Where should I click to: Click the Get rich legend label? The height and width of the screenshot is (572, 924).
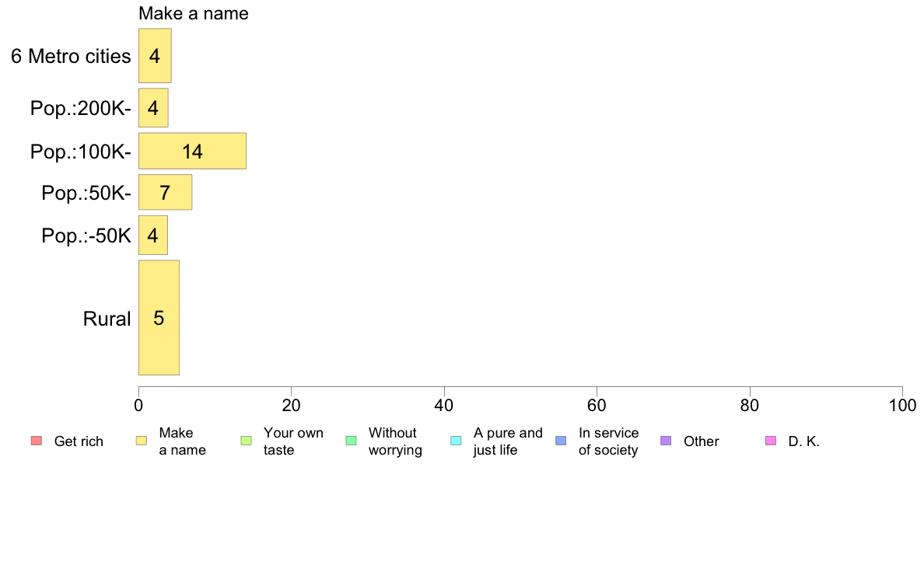[x=79, y=441]
